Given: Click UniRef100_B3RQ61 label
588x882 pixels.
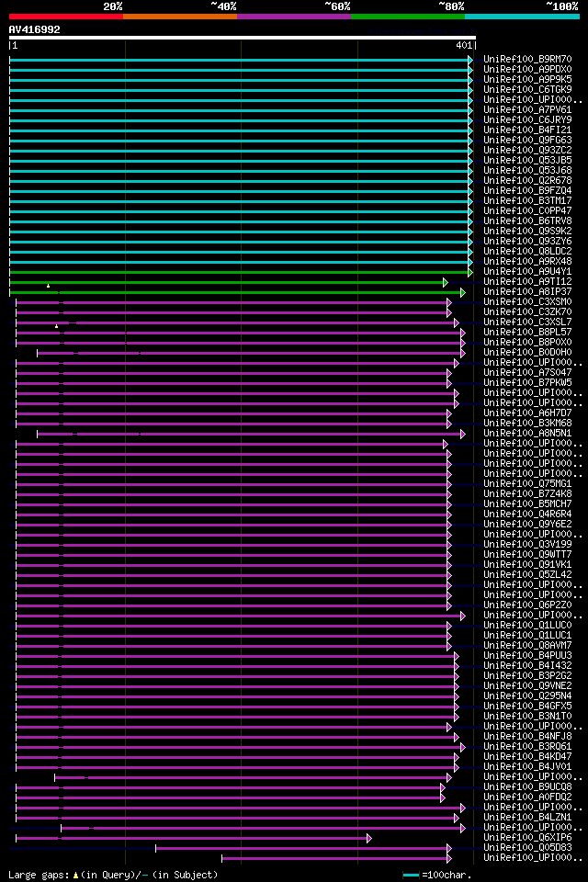Looking at the screenshot, I should pos(527,748).
